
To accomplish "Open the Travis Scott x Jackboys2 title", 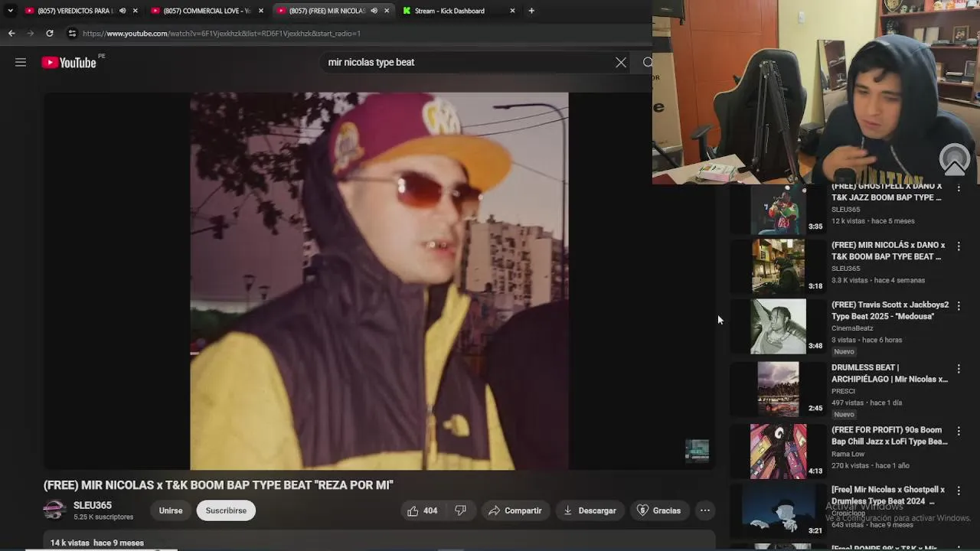I will pyautogui.click(x=890, y=311).
